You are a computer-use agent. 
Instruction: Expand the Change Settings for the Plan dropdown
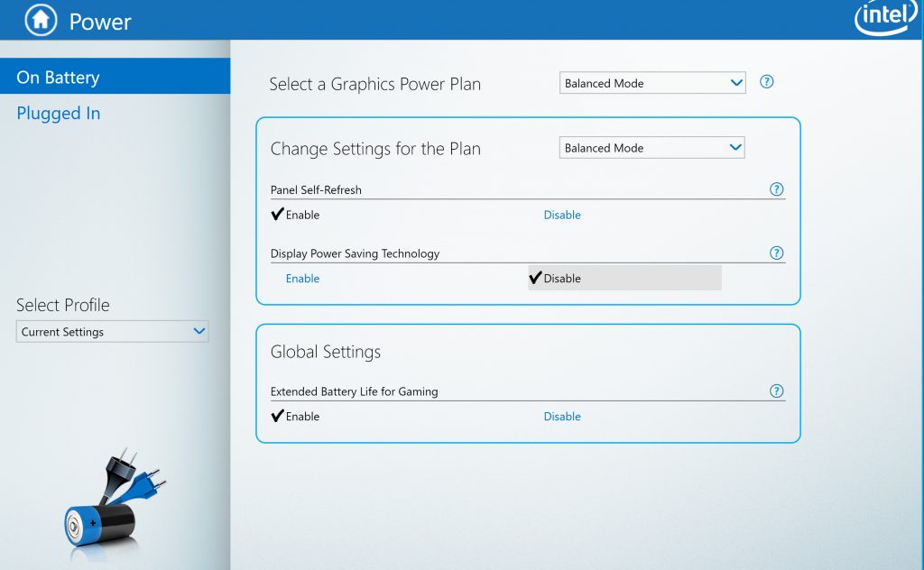click(651, 148)
